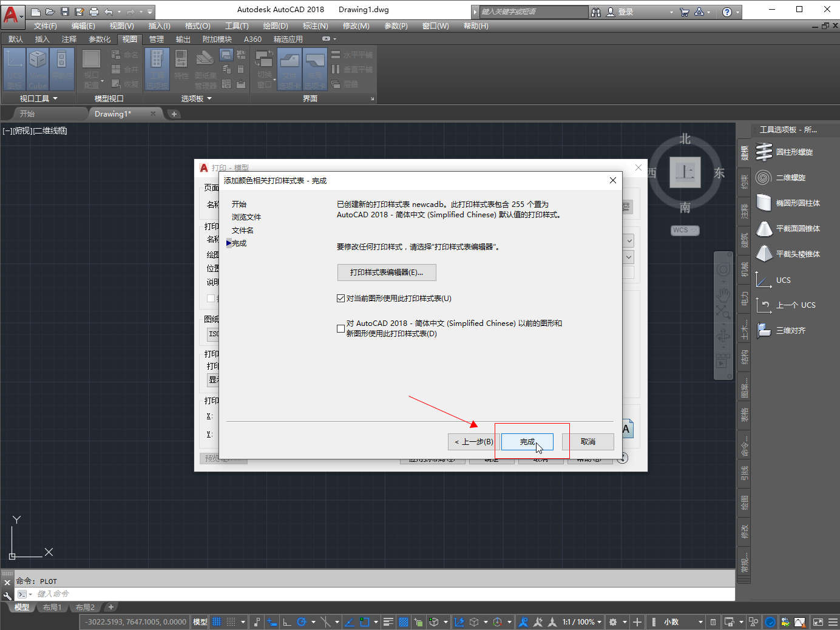This screenshot has height=630, width=840.
Task: Click the 取消 (Cancel) button in wizard
Action: tap(588, 441)
